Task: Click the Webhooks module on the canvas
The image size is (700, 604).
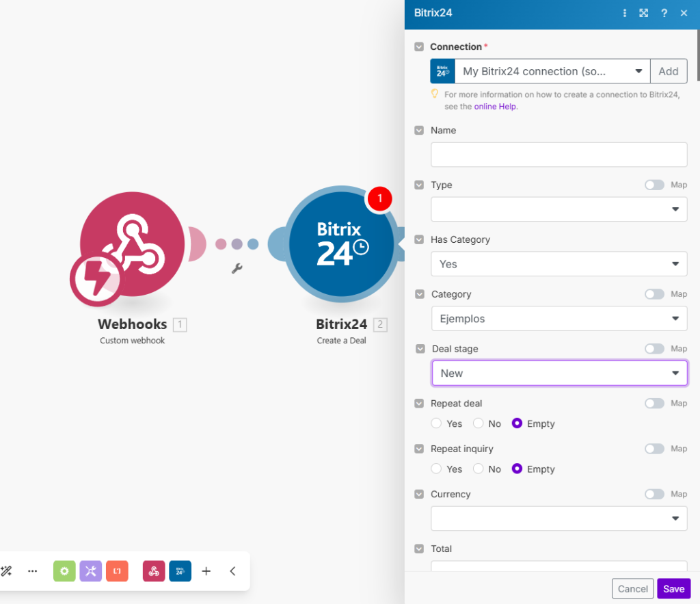Action: point(133,244)
